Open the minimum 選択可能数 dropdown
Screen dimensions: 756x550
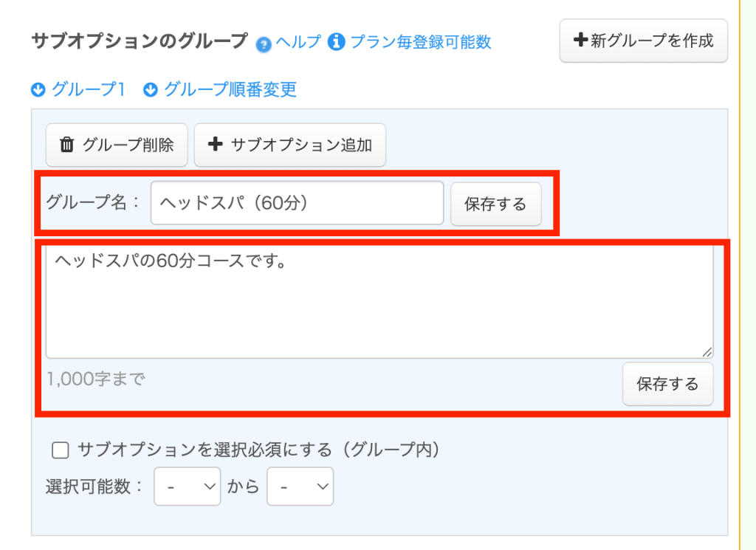click(x=188, y=487)
